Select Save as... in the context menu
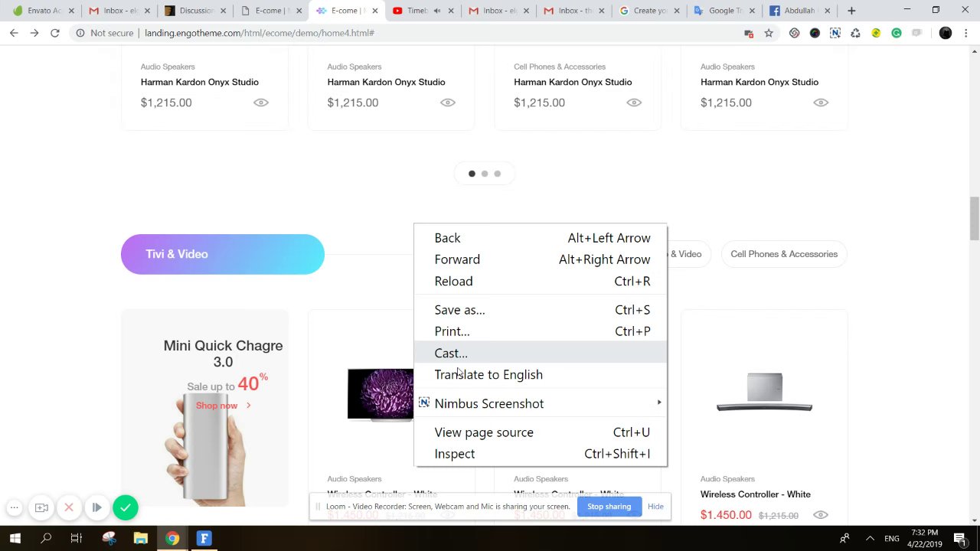980x551 pixels. point(541,310)
